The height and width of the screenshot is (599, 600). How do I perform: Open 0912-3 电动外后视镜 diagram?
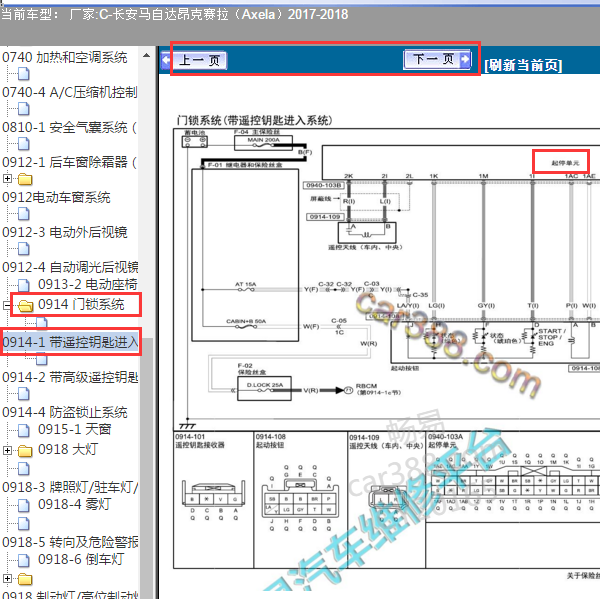pyautogui.click(x=64, y=232)
